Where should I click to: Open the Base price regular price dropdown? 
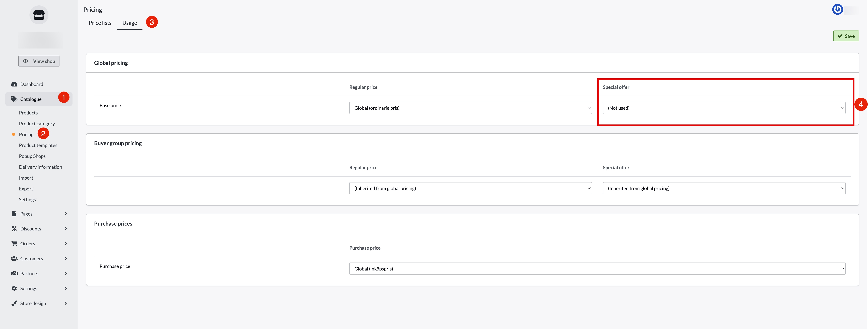[470, 108]
